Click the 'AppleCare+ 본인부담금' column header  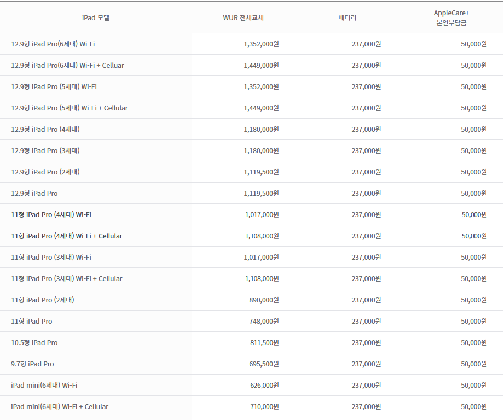[451, 18]
